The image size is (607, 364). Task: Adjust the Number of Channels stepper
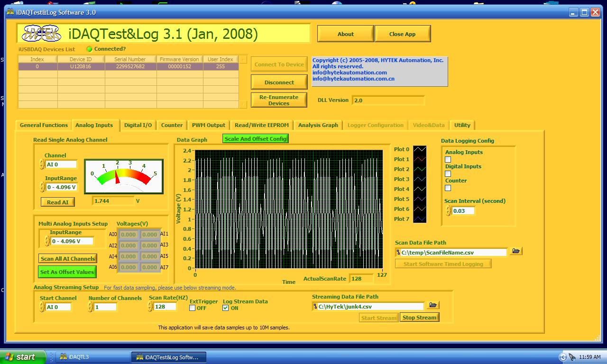point(91,307)
